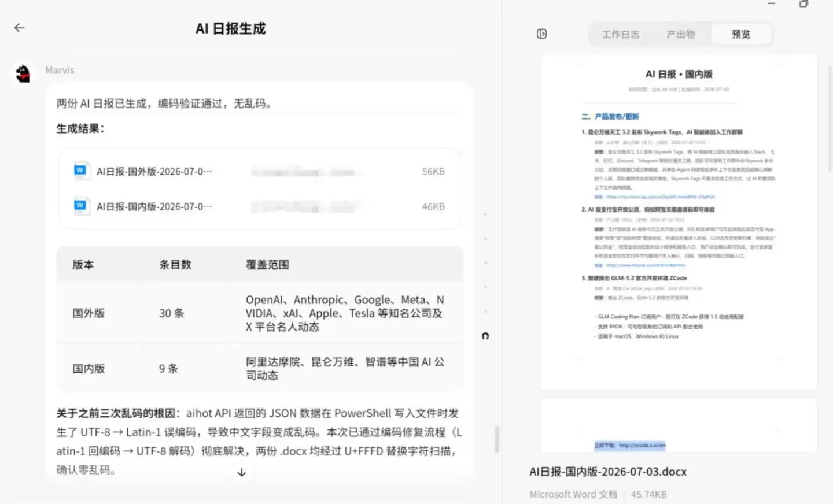Click the 阿里达摩院 coverage cell
This screenshot has height=504, width=833.
point(345,369)
